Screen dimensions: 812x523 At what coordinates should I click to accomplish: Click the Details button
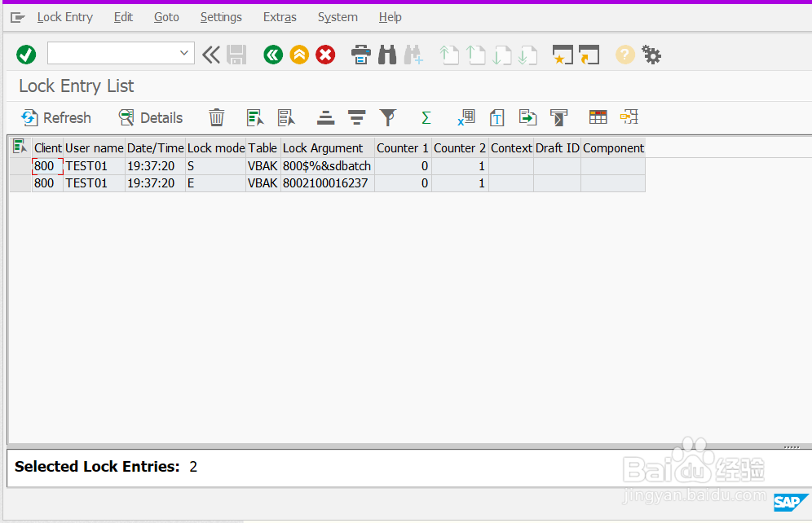click(151, 118)
